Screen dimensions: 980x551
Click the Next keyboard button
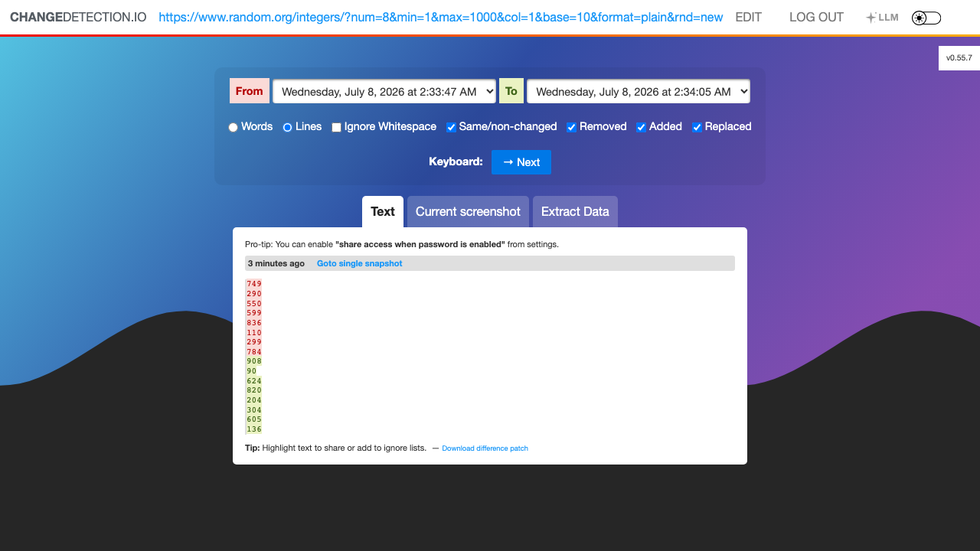pyautogui.click(x=521, y=162)
